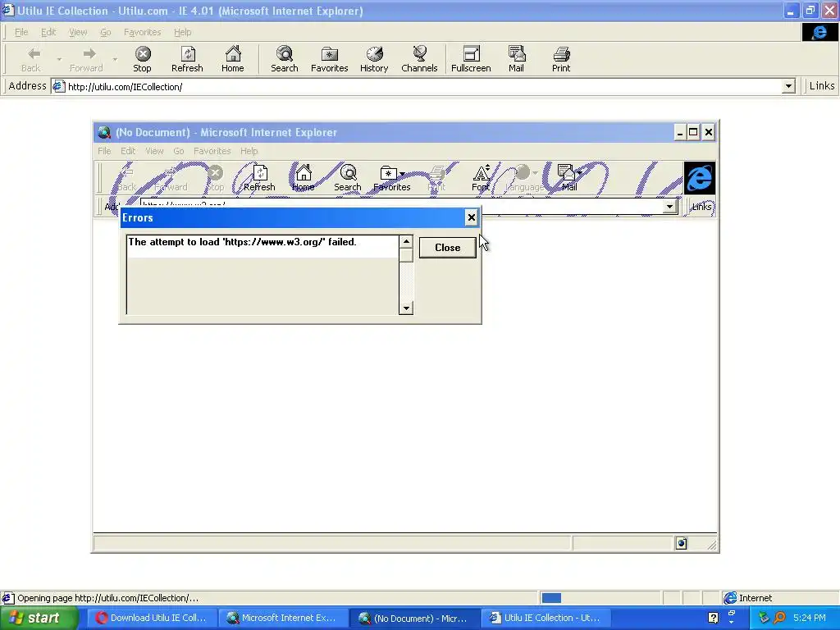Open File menu in No Document window
Viewport: 840px width, 630px height.
click(104, 151)
